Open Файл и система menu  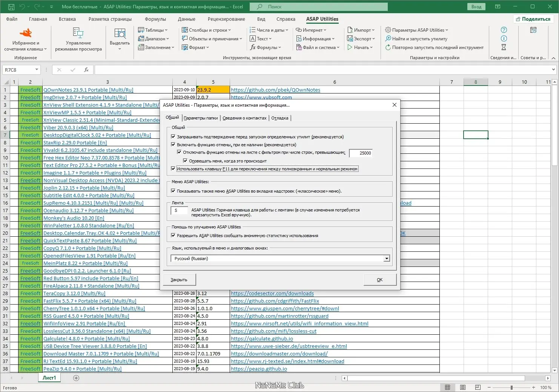click(318, 47)
